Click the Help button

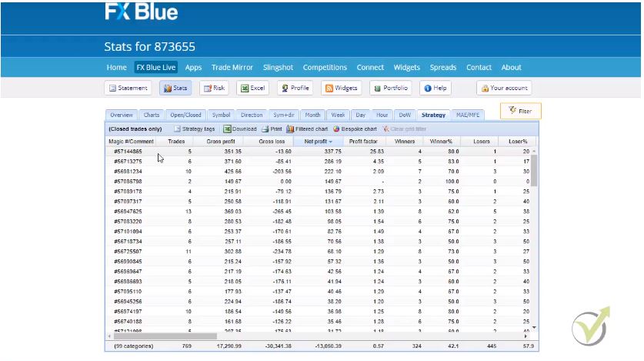coord(435,89)
